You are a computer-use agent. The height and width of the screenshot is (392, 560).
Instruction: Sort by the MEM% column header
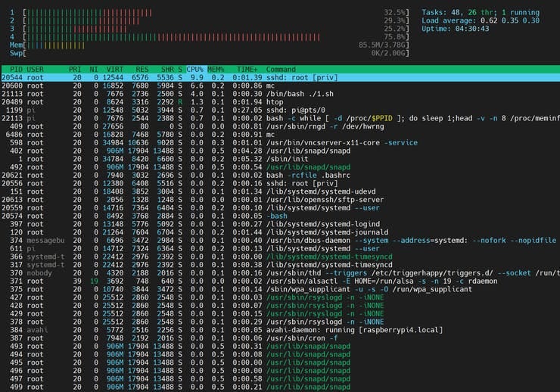[216, 70]
